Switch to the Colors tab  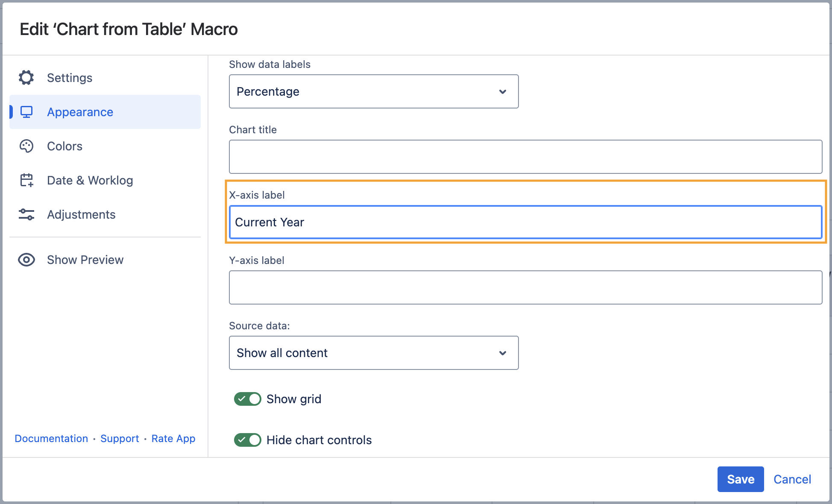(x=64, y=146)
